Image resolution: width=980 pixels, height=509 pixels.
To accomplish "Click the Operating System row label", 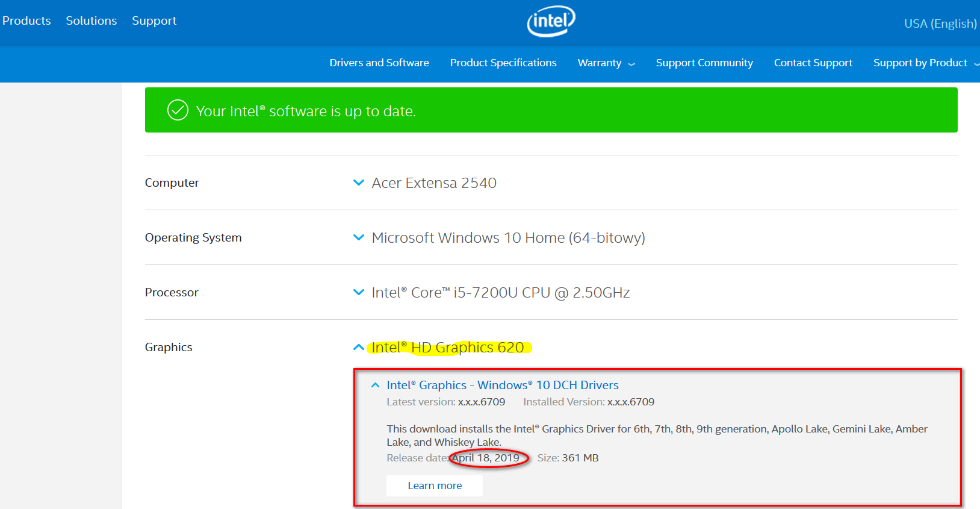I will [x=193, y=237].
